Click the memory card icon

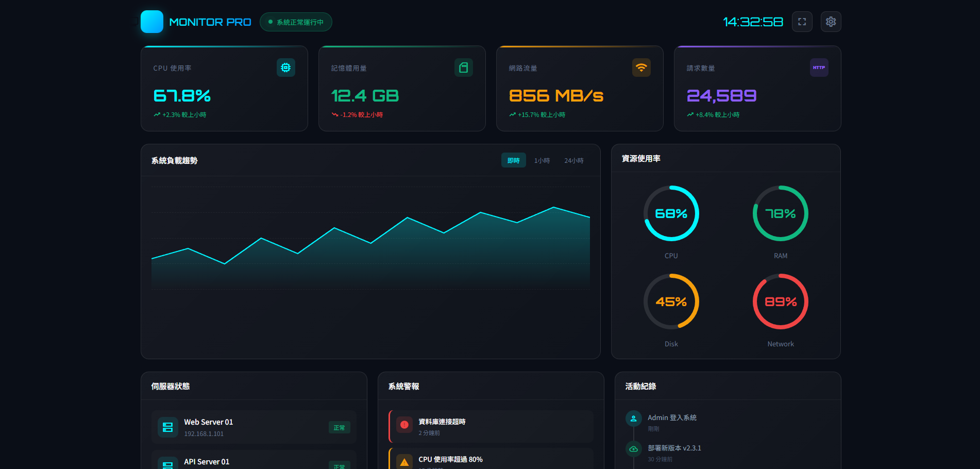(463, 68)
